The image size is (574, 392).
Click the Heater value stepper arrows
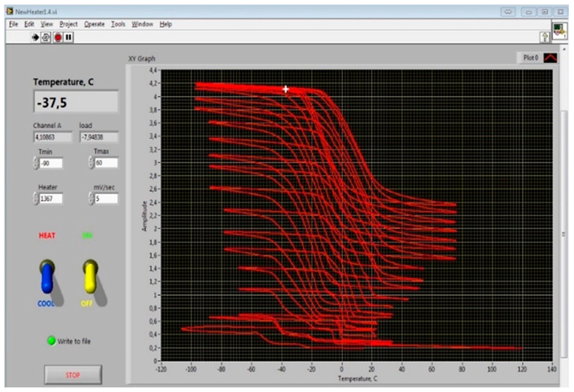tap(36, 199)
